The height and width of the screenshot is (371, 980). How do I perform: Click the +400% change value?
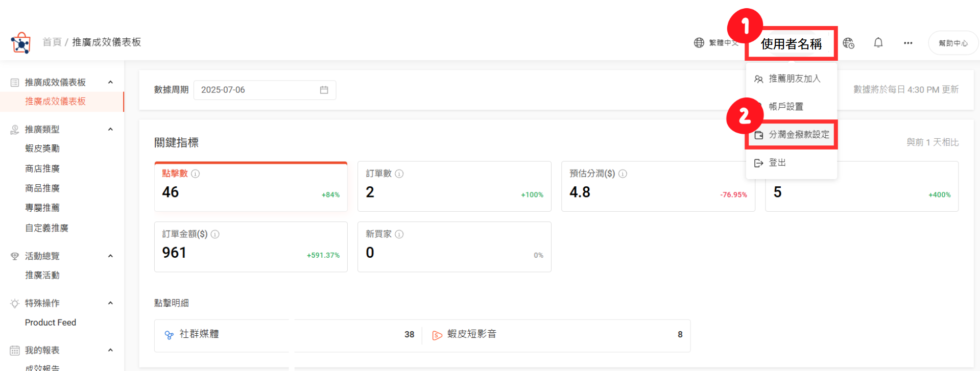(939, 195)
